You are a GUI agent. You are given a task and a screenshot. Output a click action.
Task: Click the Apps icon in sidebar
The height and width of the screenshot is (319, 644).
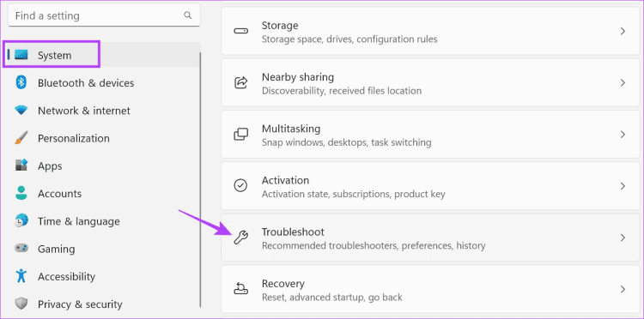coord(21,166)
